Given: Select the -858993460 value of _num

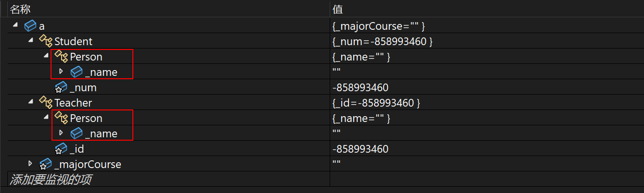Looking at the screenshot, I should coord(360,88).
